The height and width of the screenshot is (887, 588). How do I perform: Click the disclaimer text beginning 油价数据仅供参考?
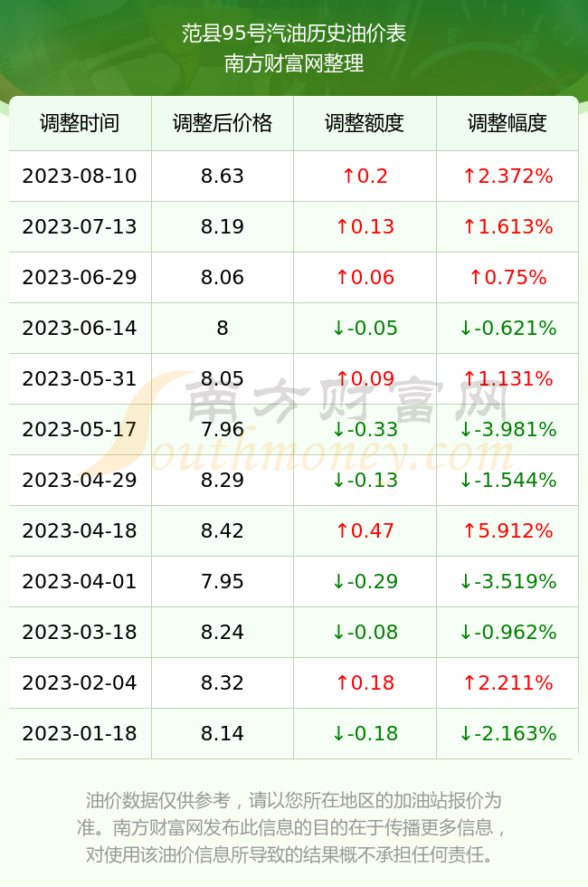tap(293, 827)
